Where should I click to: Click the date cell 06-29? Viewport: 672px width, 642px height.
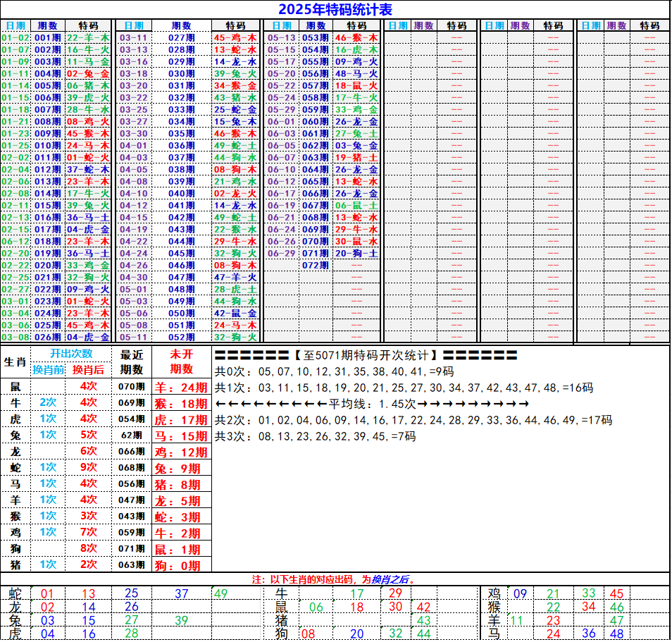click(282, 253)
